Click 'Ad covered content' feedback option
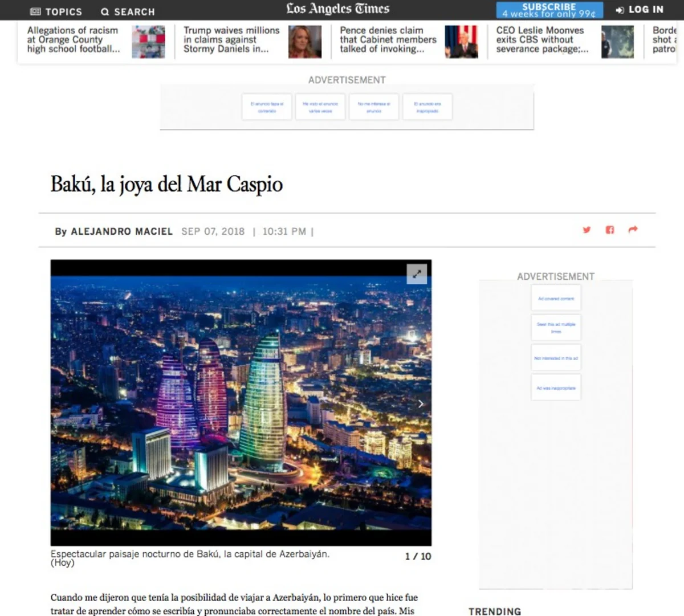 556,297
